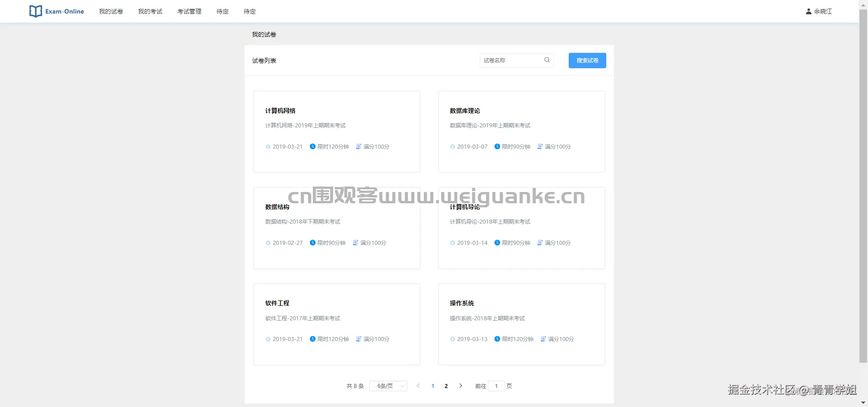Open the 6条/页 page size dropdown
Viewport: 868px width, 407px height.
pos(388,386)
